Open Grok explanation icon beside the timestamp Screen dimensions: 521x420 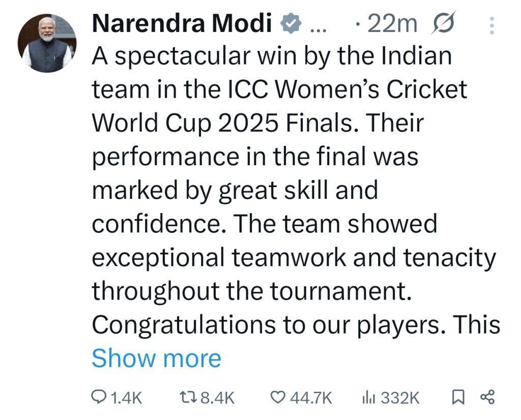coord(444,24)
